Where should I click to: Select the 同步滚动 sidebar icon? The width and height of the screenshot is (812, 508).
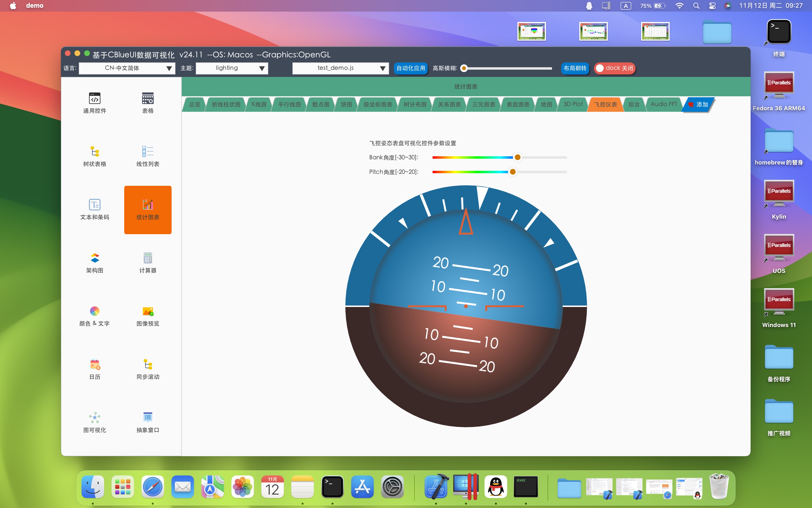point(148,369)
